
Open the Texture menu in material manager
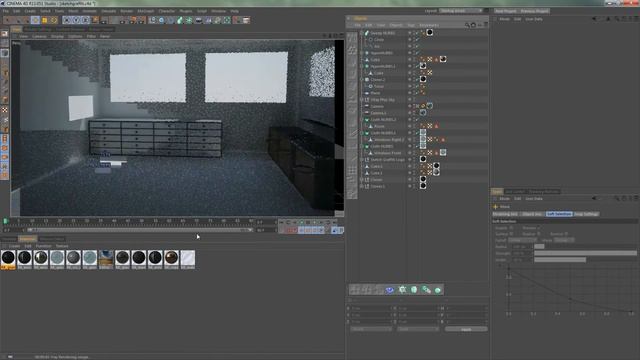(x=62, y=246)
